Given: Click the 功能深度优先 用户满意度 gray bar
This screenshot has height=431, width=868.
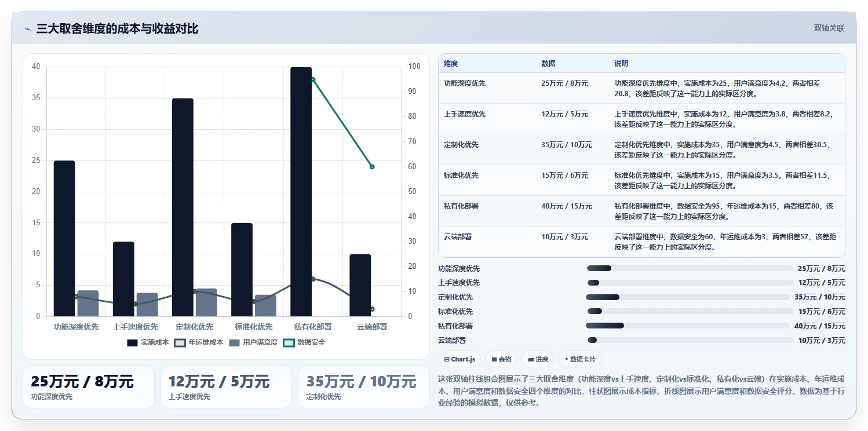Looking at the screenshot, I should [x=88, y=304].
